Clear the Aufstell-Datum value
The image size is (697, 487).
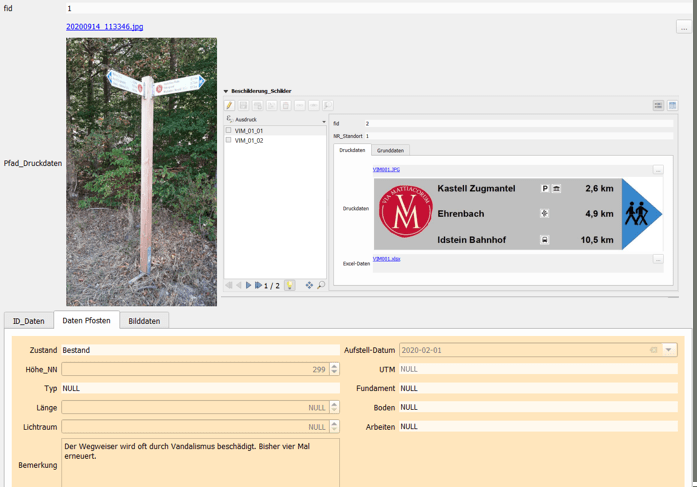click(x=653, y=350)
